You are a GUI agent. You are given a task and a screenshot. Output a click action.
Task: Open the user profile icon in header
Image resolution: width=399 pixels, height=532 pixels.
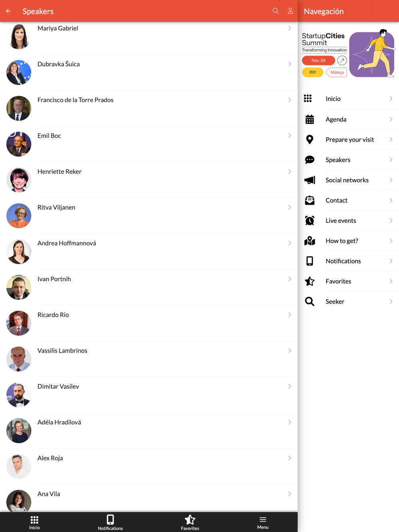tap(290, 11)
